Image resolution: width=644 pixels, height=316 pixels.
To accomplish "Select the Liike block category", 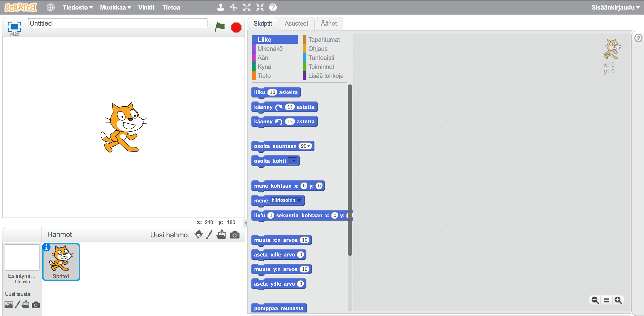I will [x=275, y=39].
